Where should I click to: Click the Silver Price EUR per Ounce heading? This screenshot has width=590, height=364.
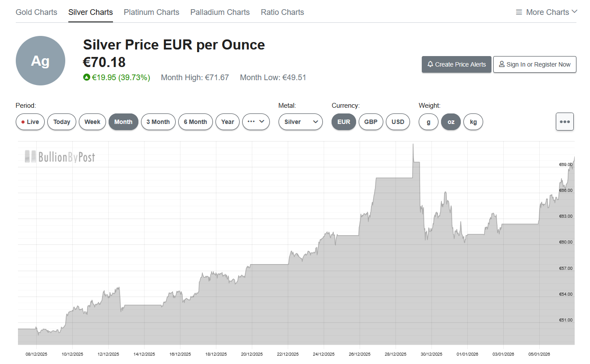point(174,45)
